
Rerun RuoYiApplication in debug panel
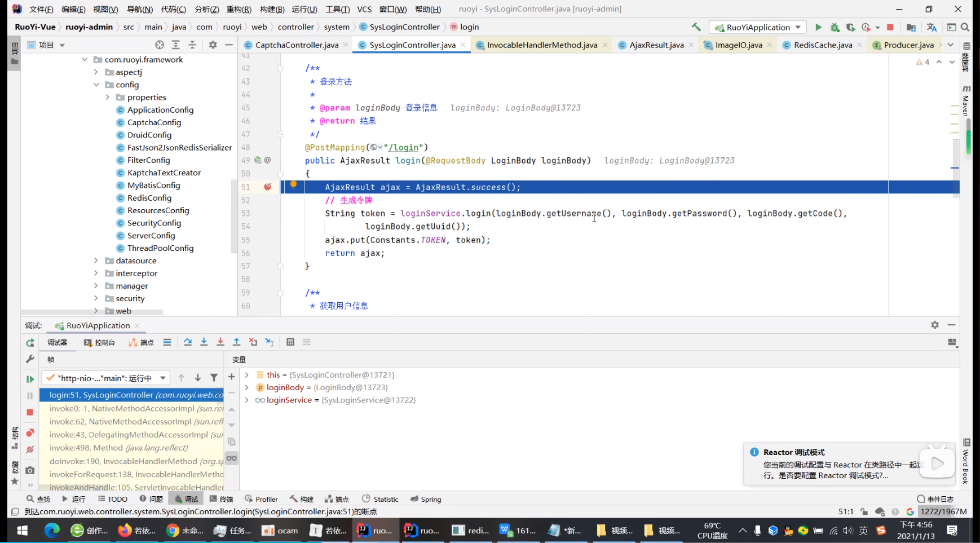point(30,343)
